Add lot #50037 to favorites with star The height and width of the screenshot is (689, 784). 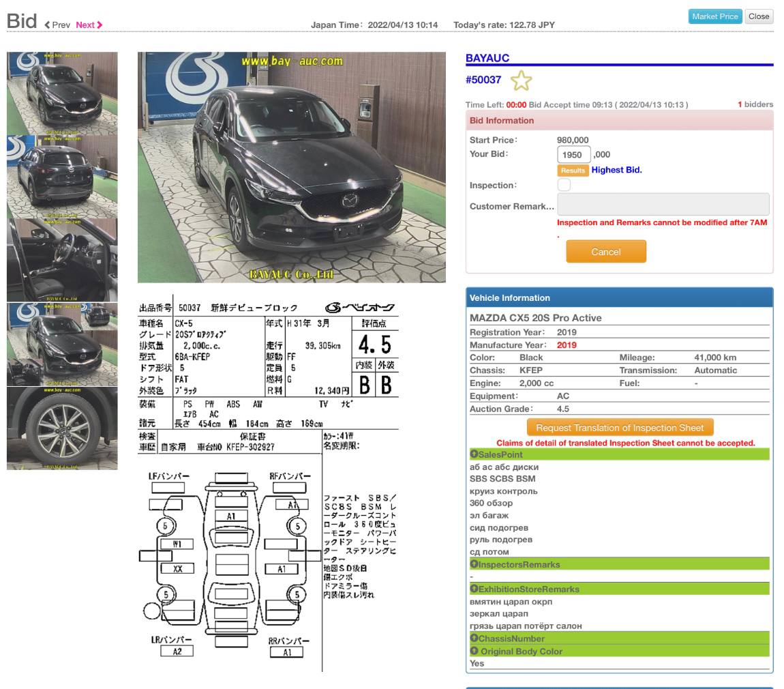[521, 80]
